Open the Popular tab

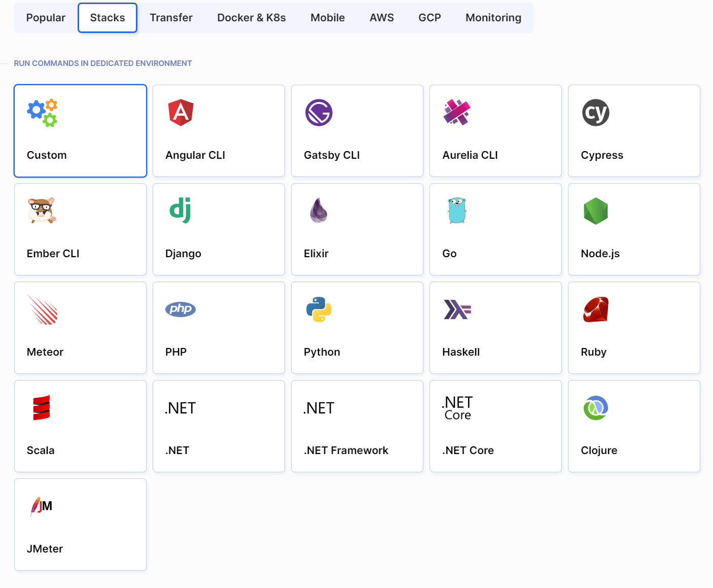coord(46,18)
